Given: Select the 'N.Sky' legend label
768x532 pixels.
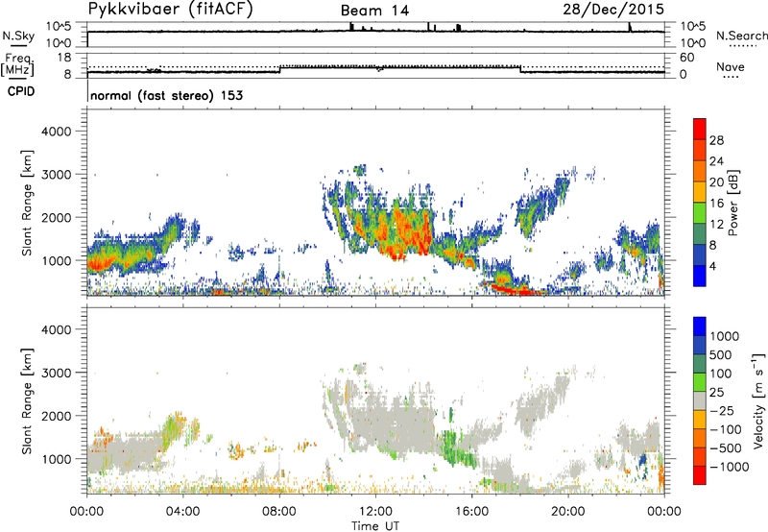Looking at the screenshot, I should pos(18,36).
